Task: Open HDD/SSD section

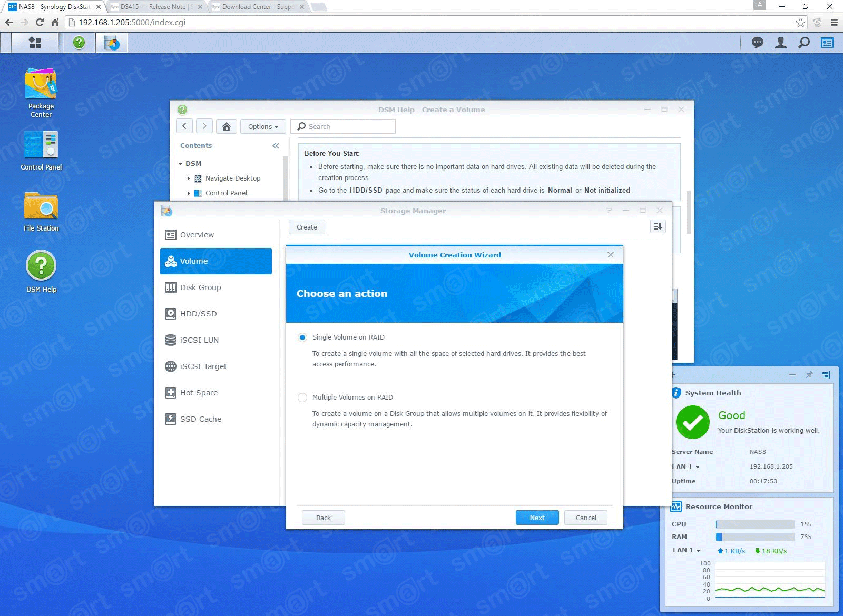Action: (216, 314)
